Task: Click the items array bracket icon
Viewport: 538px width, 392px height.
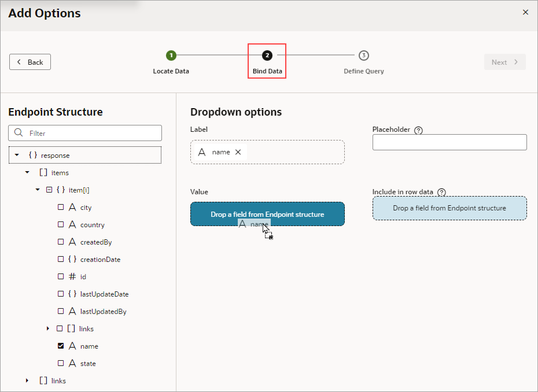Action: 43,172
